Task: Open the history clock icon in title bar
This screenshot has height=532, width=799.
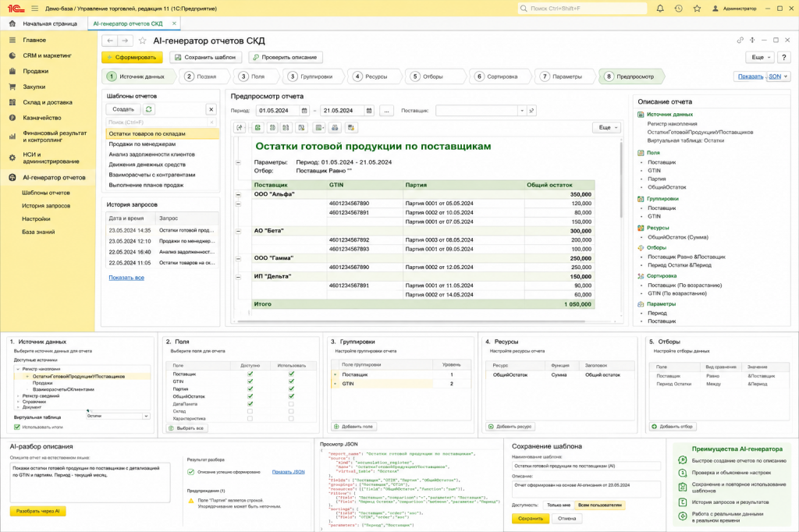Action: click(678, 8)
